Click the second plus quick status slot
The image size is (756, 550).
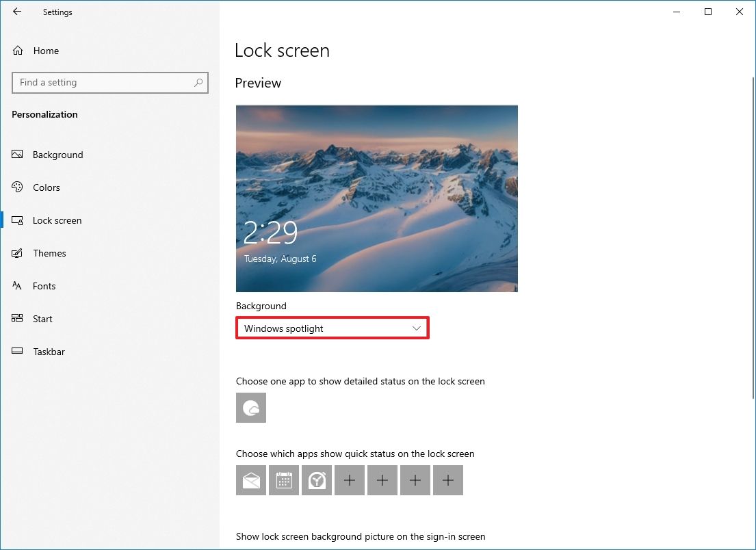tap(382, 480)
